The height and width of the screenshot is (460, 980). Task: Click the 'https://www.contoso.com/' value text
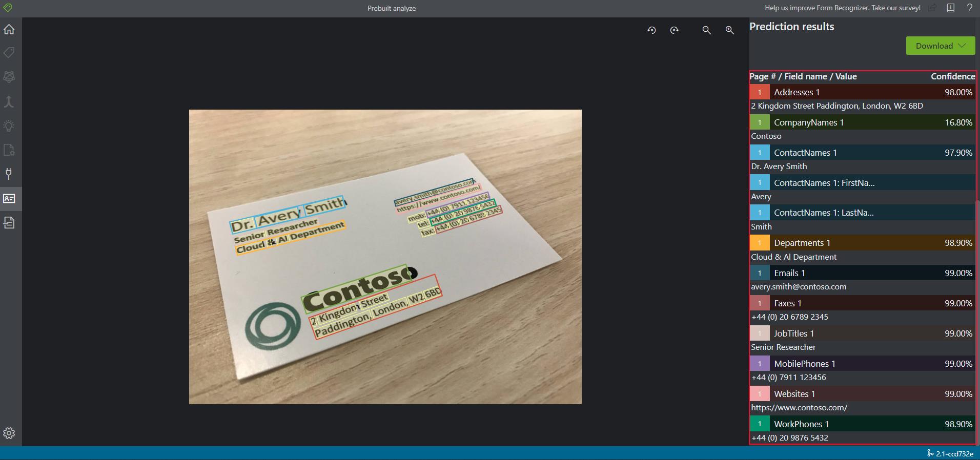coord(799,408)
